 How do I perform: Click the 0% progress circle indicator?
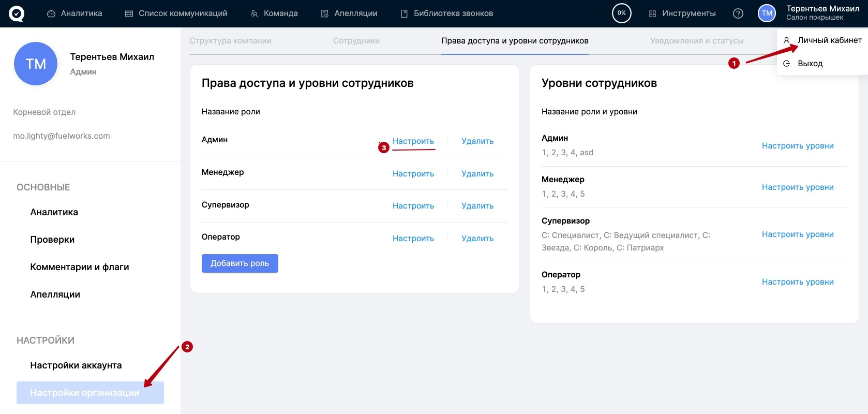[621, 13]
